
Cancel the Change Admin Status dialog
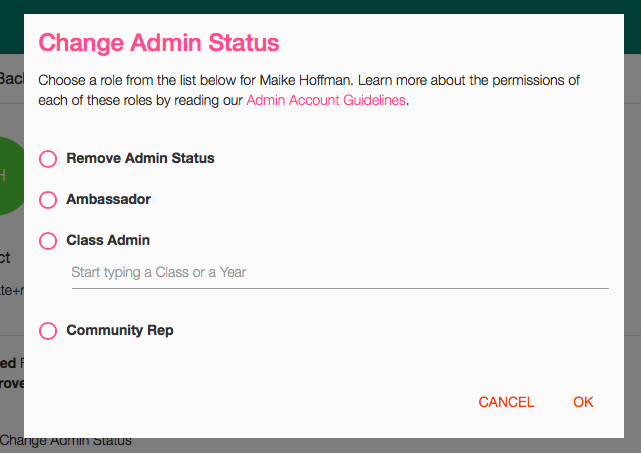pos(506,402)
